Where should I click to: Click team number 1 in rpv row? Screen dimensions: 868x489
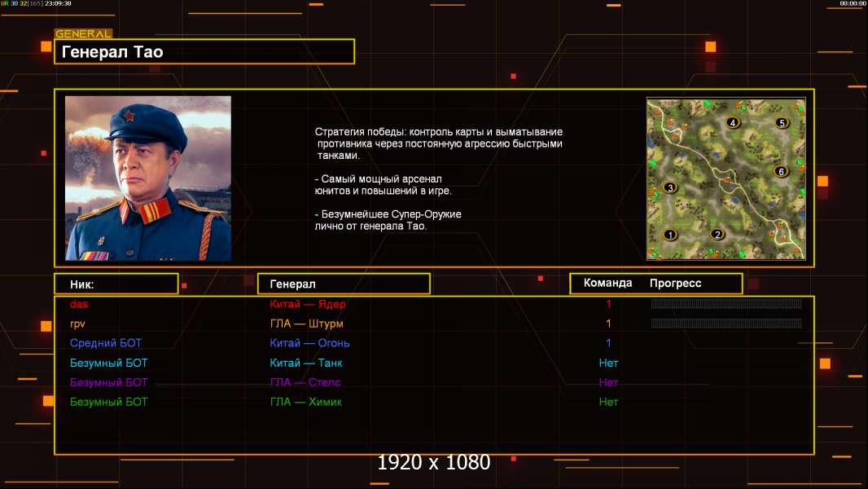pyautogui.click(x=608, y=324)
